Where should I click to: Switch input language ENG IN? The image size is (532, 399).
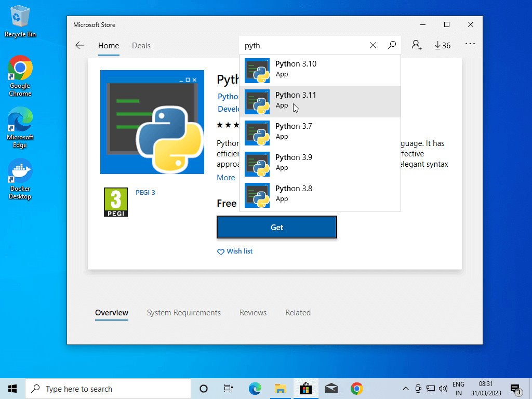[458, 389]
